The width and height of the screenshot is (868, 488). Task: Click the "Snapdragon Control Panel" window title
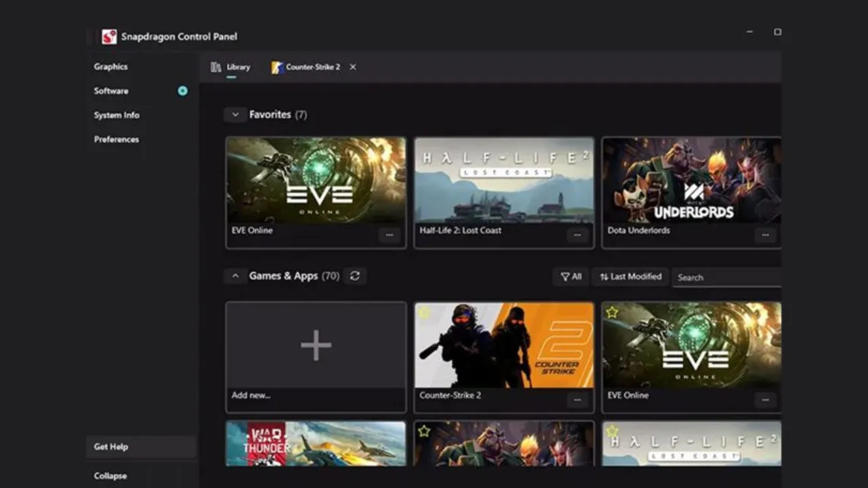point(179,37)
